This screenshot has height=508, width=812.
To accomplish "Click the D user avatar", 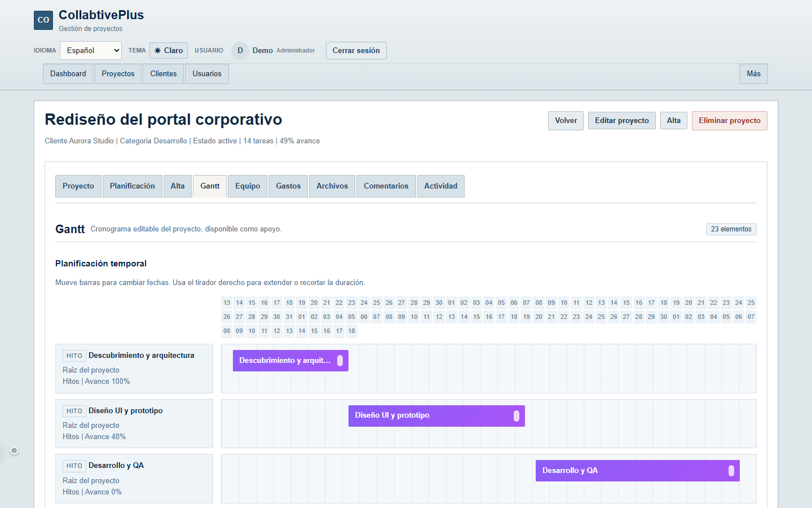I will [x=240, y=51].
